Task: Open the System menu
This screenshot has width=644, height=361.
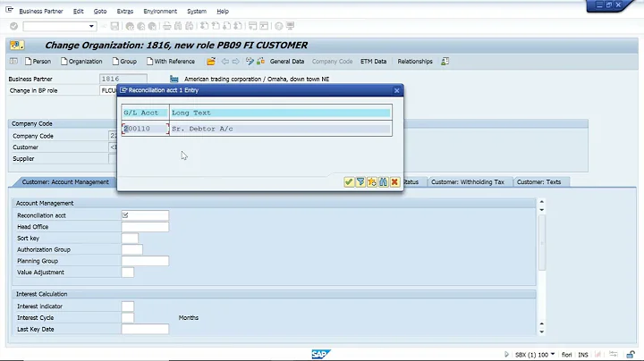Action: pyautogui.click(x=197, y=11)
